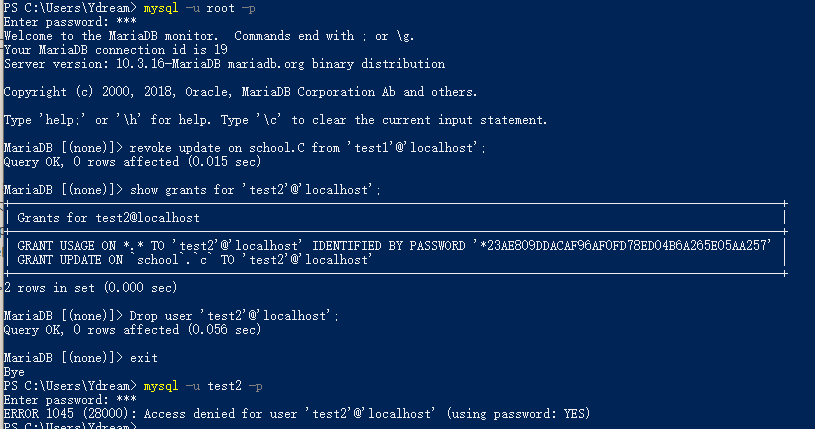
Task: Click the 'mysql -u test2 -p' command
Action: (x=203, y=386)
